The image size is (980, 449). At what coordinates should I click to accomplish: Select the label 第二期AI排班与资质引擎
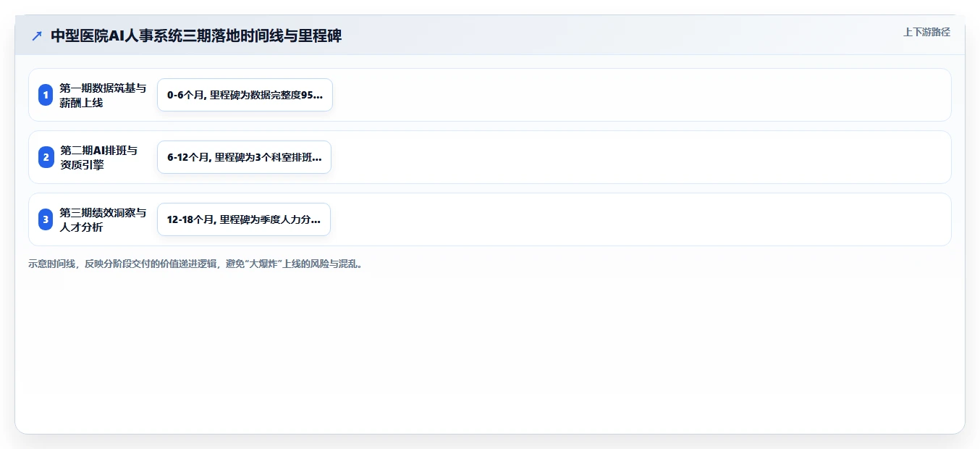pos(98,158)
